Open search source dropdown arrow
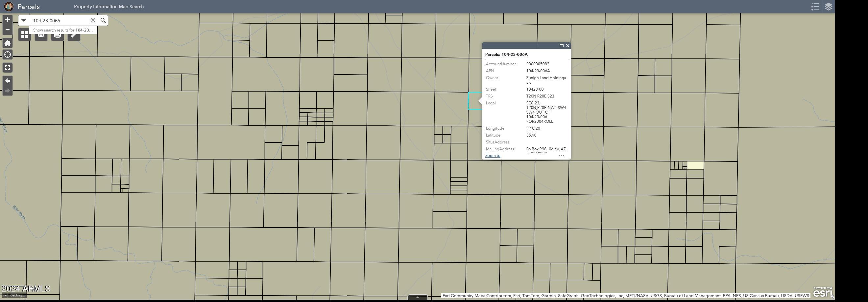The height and width of the screenshot is (302, 868). click(x=24, y=20)
